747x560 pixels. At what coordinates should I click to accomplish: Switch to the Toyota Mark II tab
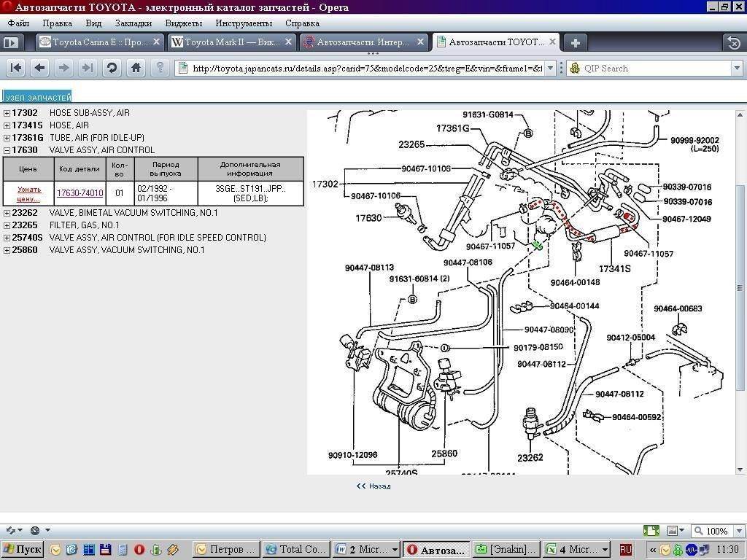pyautogui.click(x=226, y=42)
